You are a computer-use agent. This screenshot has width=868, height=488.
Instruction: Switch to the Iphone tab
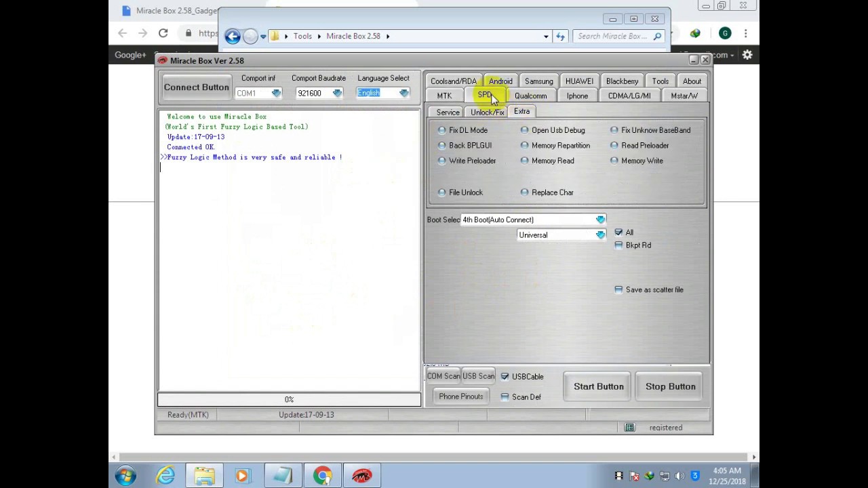[577, 96]
